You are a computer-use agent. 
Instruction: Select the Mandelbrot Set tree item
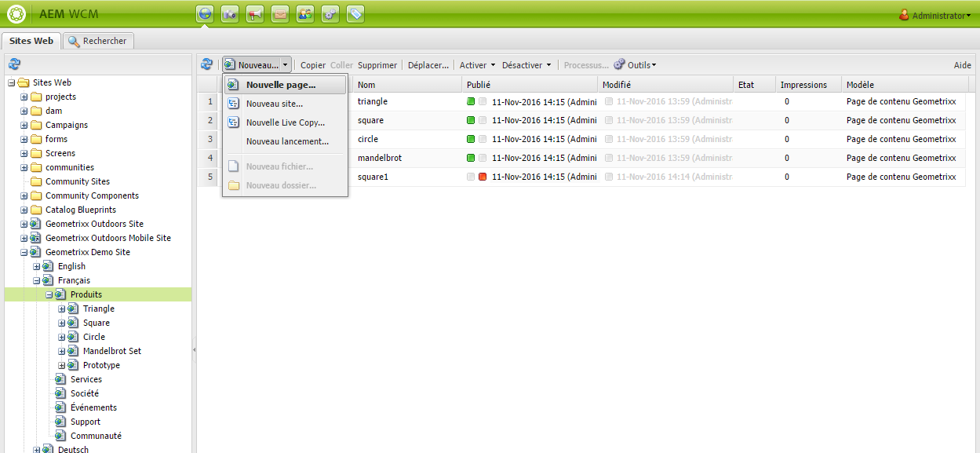pos(112,351)
